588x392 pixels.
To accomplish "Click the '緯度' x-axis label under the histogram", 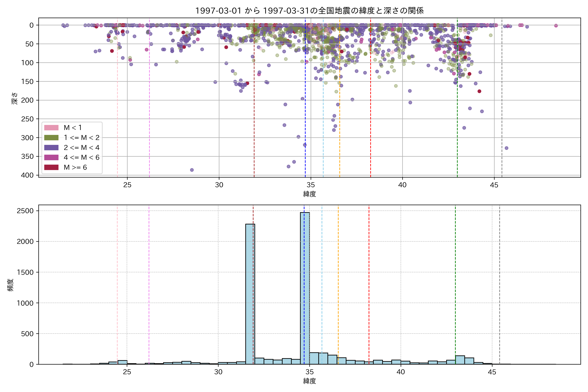I will (310, 381).
